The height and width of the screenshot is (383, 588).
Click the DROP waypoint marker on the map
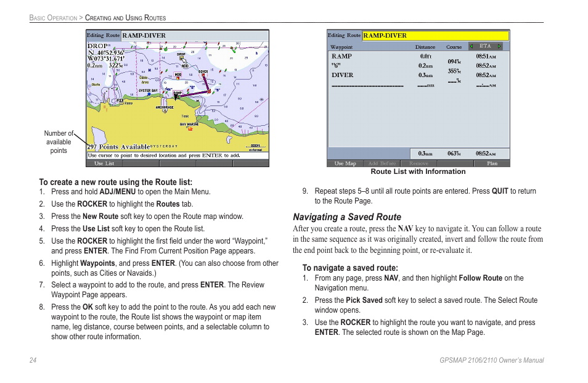[x=181, y=58]
